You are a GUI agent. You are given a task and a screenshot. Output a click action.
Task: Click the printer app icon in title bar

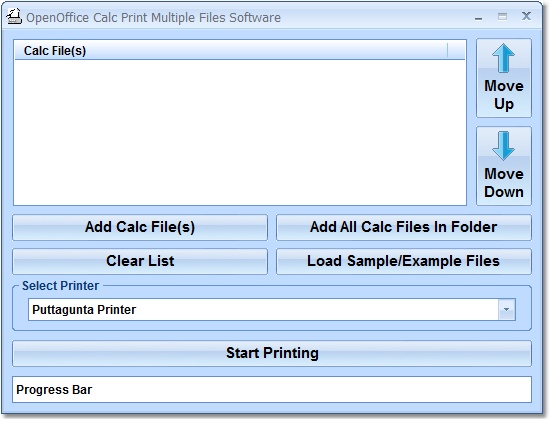(14, 16)
